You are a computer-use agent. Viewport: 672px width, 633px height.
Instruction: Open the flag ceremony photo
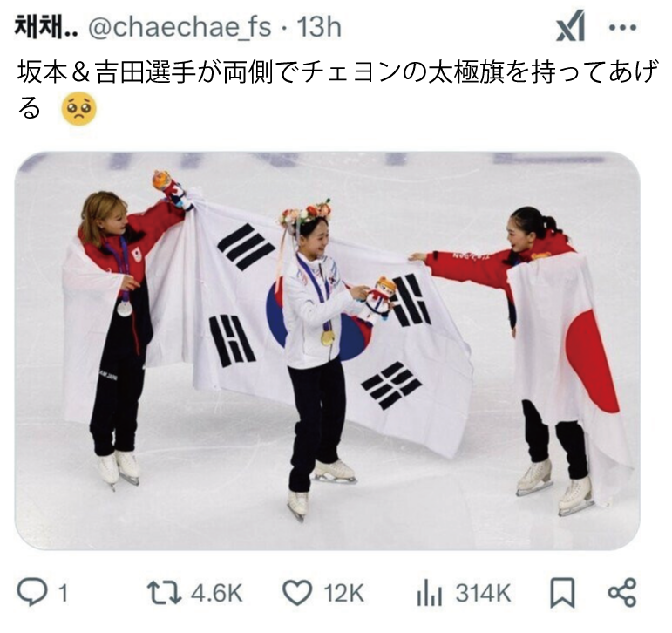(328, 351)
